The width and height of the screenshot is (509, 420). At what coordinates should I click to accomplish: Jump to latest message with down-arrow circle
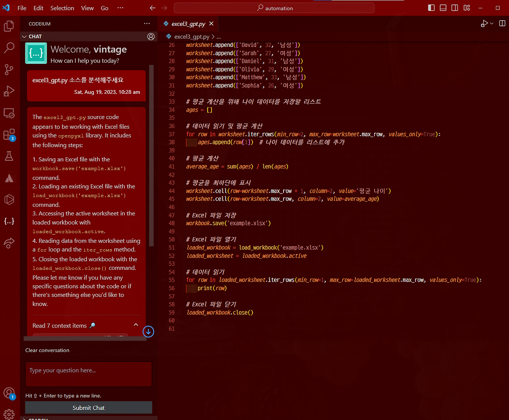pyautogui.click(x=148, y=331)
